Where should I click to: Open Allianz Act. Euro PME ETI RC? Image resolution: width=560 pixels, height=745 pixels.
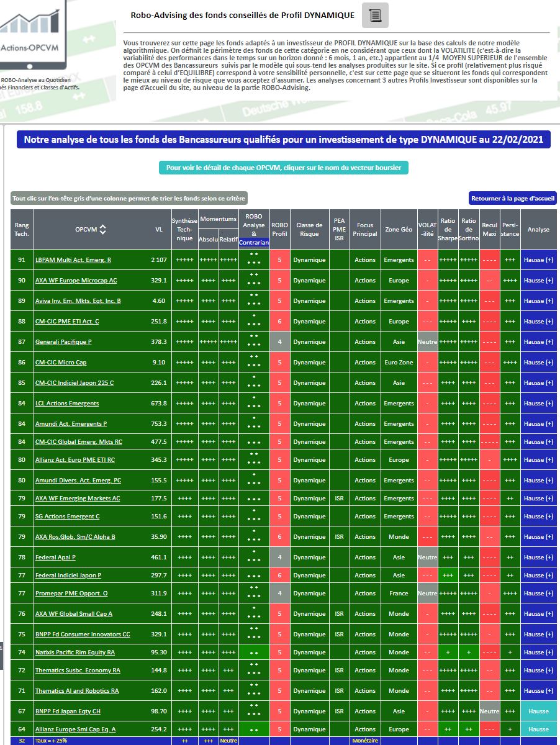coord(75,460)
